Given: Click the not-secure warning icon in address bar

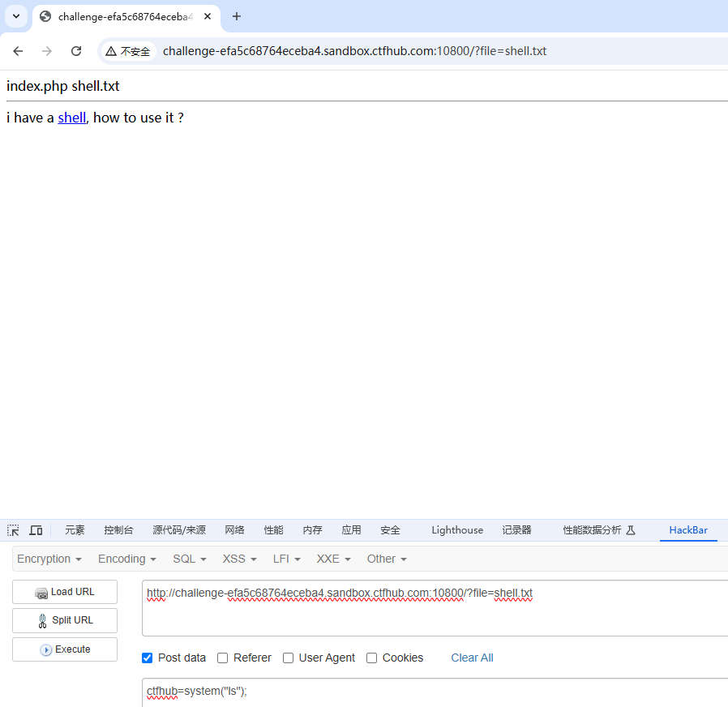Looking at the screenshot, I should click(x=111, y=51).
